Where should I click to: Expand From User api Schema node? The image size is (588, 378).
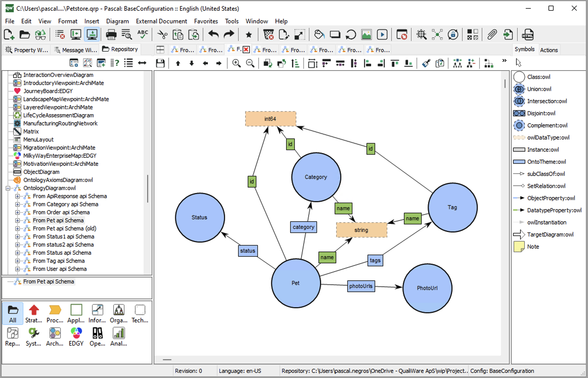click(x=17, y=269)
